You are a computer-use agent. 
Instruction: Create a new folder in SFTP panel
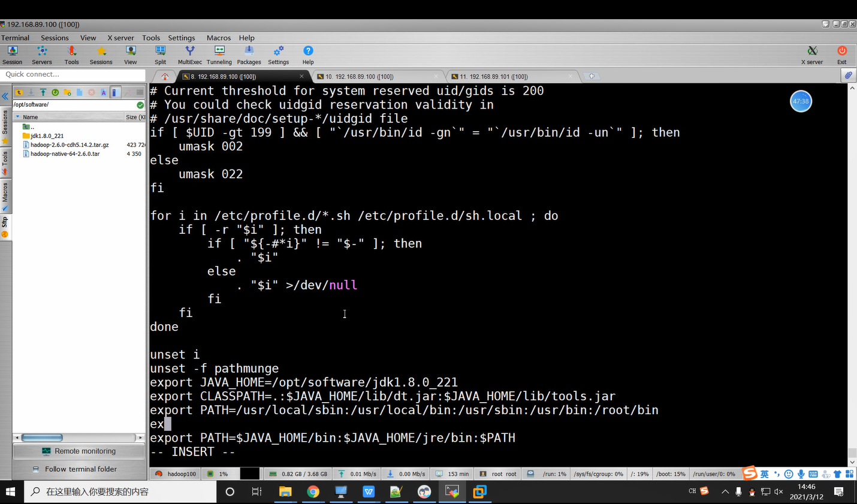point(67,92)
